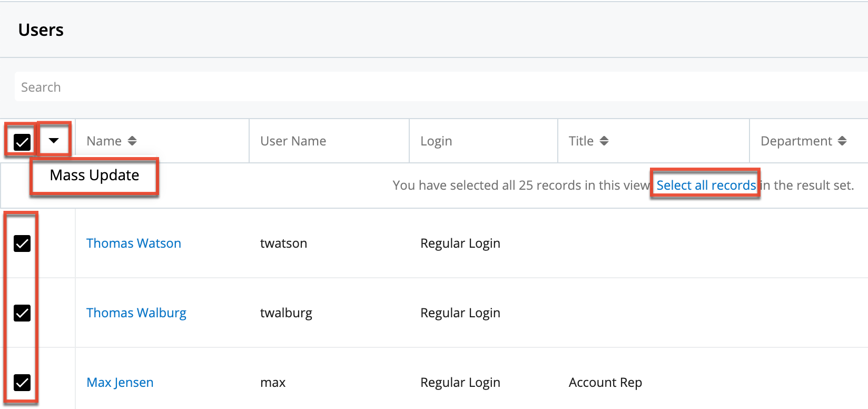The width and height of the screenshot is (868, 409).
Task: Toggle the select-all checkbox in the header
Action: [22, 141]
